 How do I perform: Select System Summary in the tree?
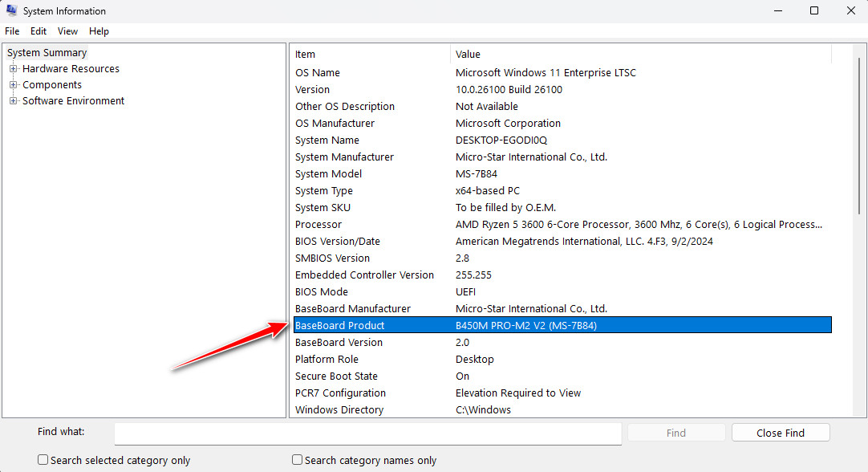(x=47, y=53)
